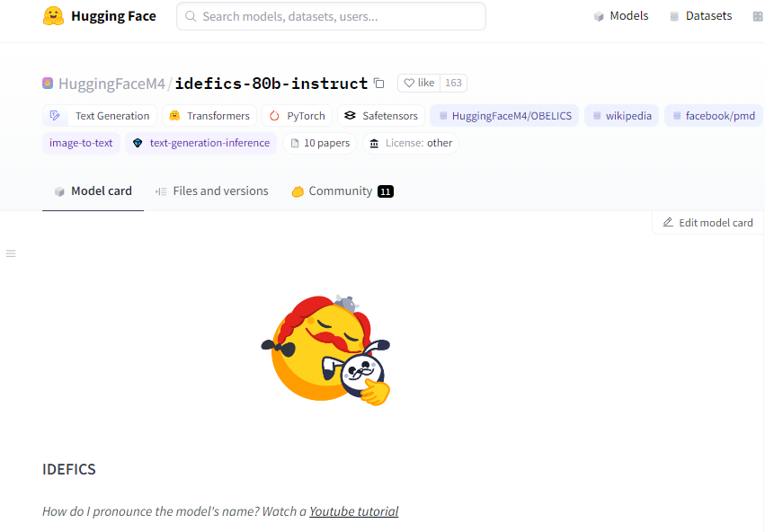Open the Datasets navigation link
765x532 pixels.
point(700,16)
